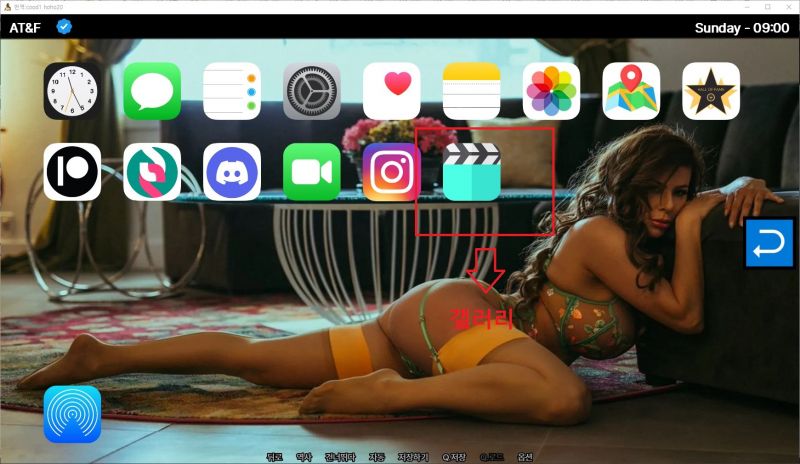Launch the Maps app

pos(631,92)
